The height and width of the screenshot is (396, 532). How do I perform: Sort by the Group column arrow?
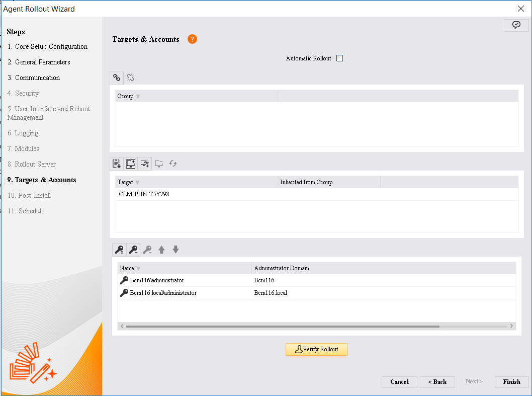(138, 97)
